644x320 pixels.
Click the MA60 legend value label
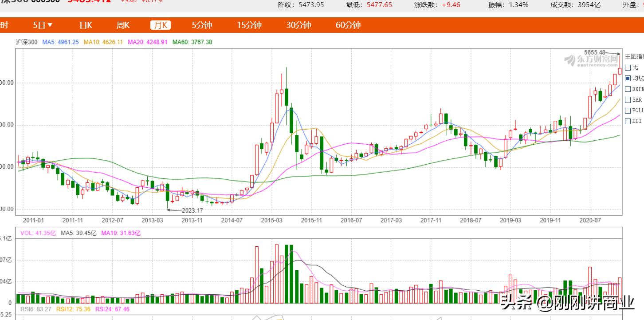pyautogui.click(x=192, y=42)
